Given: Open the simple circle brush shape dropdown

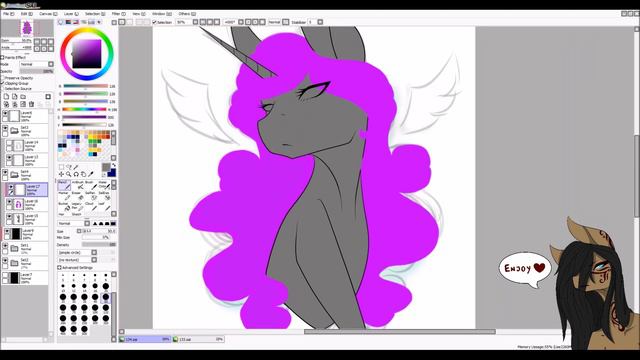Looking at the screenshot, I should [78, 252].
